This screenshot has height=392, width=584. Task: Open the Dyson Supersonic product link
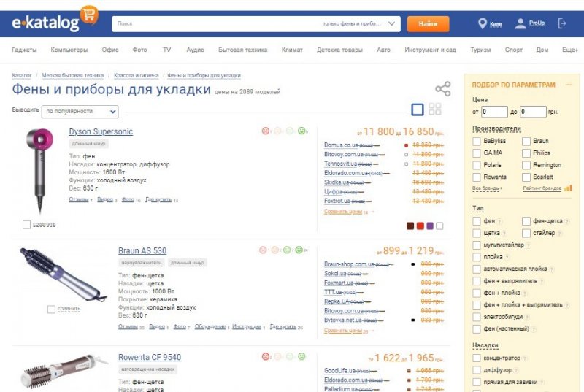[101, 131]
